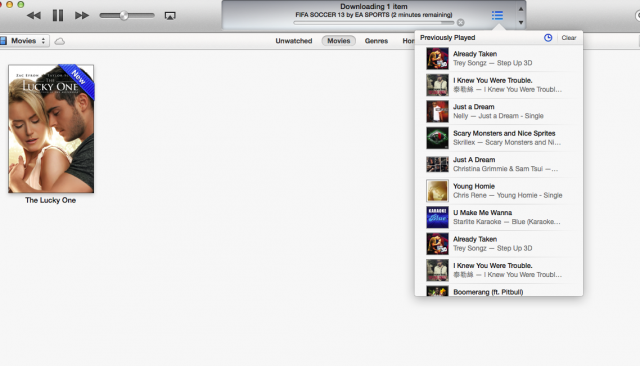Adjust the volume slider knob
This screenshot has height=366, width=640.
(124, 16)
